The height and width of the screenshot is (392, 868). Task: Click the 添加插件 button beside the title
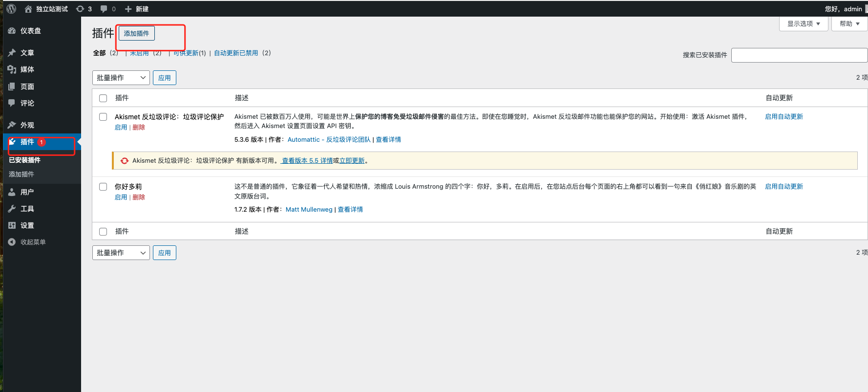[136, 33]
